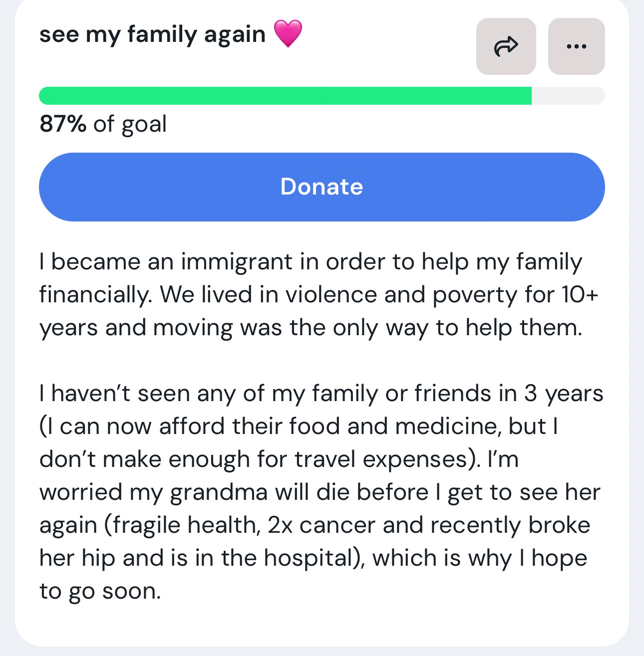Open the three-dots more options menu

tap(576, 46)
